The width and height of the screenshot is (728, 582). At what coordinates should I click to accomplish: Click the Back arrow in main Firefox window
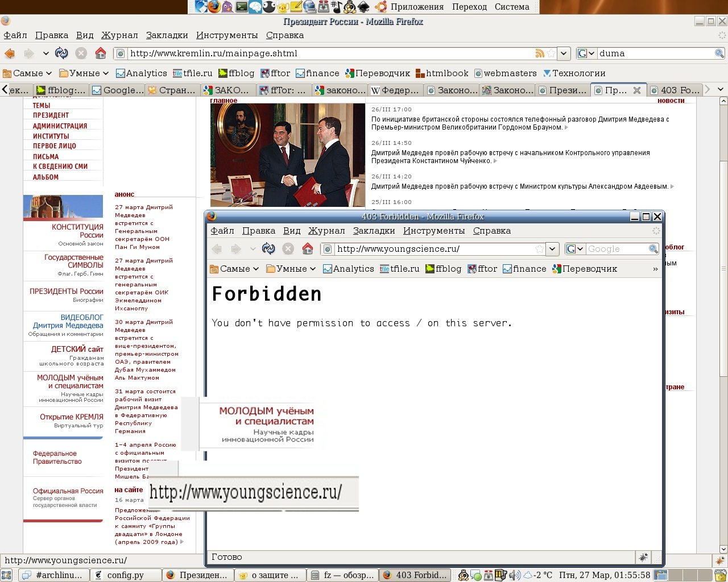click(x=10, y=53)
